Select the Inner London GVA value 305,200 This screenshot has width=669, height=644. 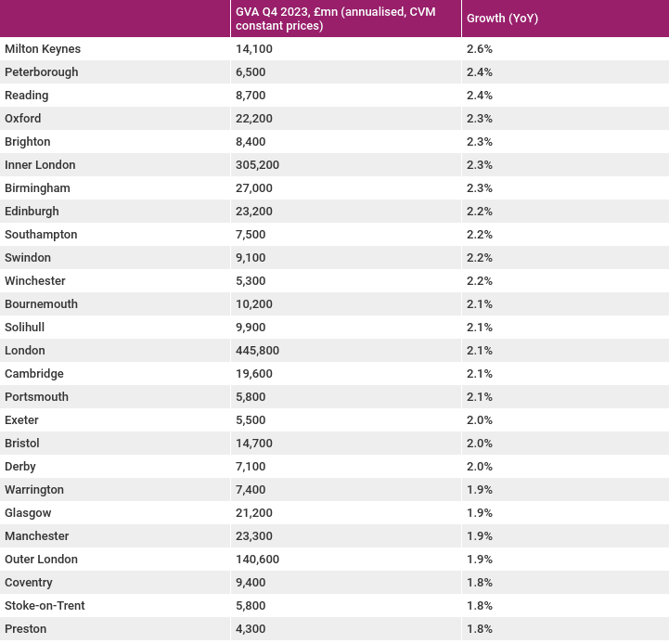coord(257,165)
